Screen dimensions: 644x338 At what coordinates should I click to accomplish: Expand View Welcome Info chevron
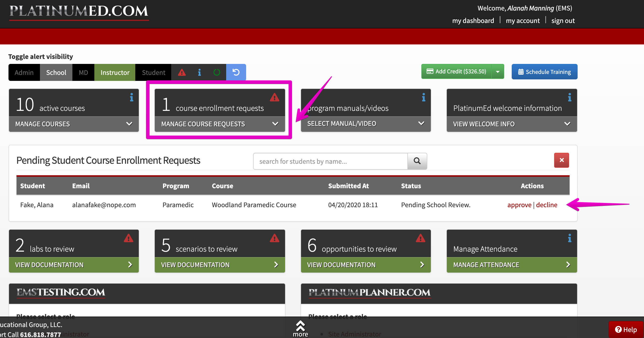567,124
